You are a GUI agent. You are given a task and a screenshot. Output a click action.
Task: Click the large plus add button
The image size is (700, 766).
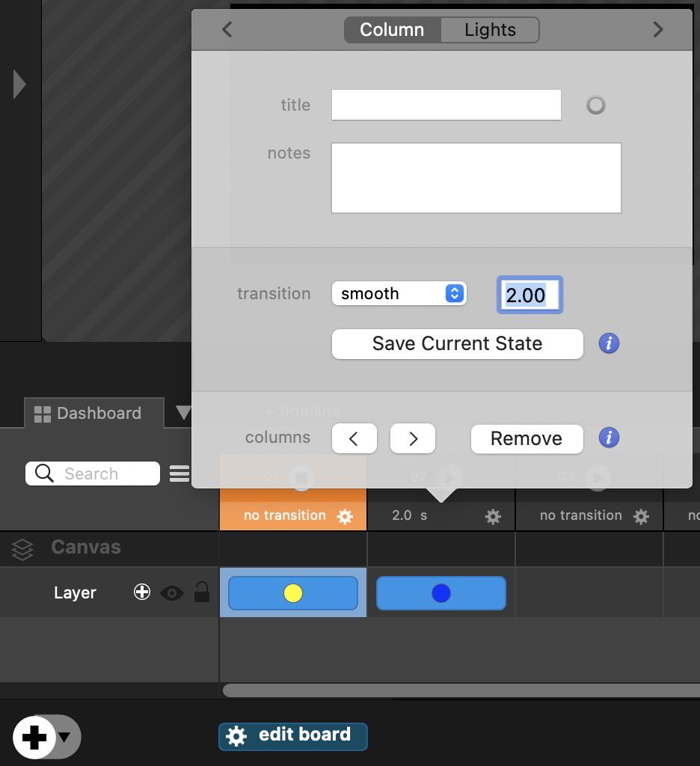(34, 738)
